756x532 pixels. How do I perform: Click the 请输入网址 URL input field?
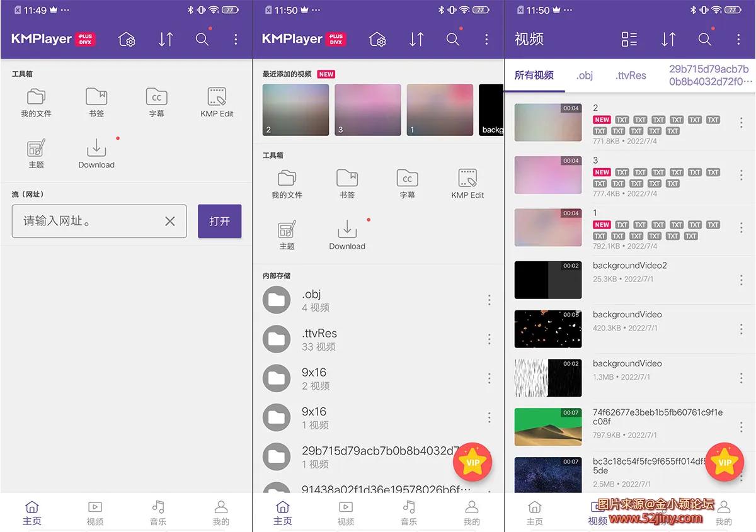tap(88, 221)
